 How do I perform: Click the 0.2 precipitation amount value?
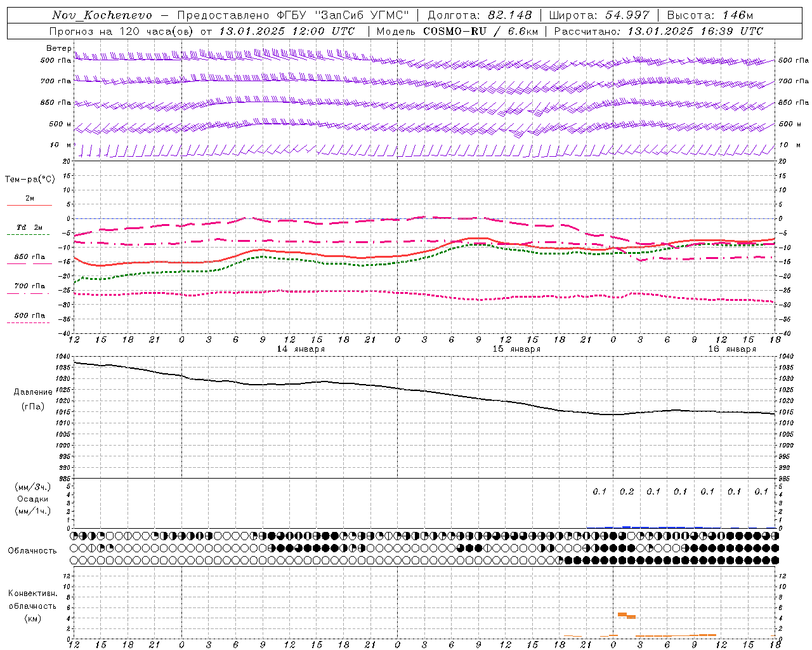[x=627, y=491]
